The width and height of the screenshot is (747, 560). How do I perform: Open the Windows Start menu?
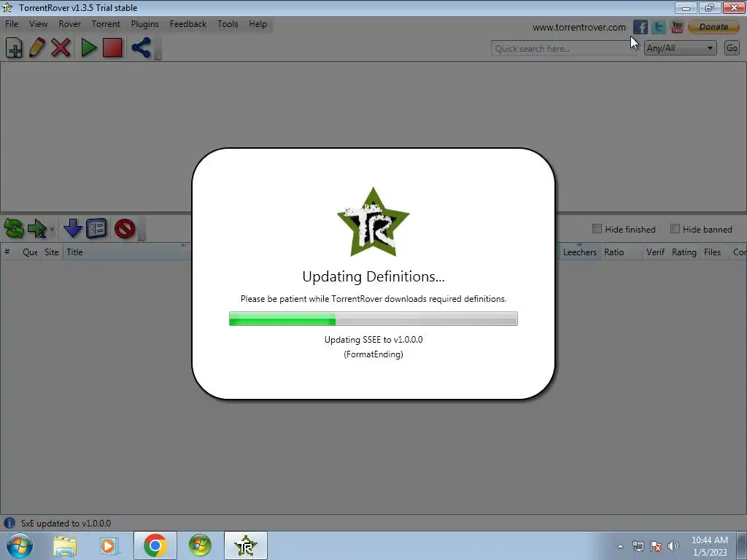(x=19, y=545)
